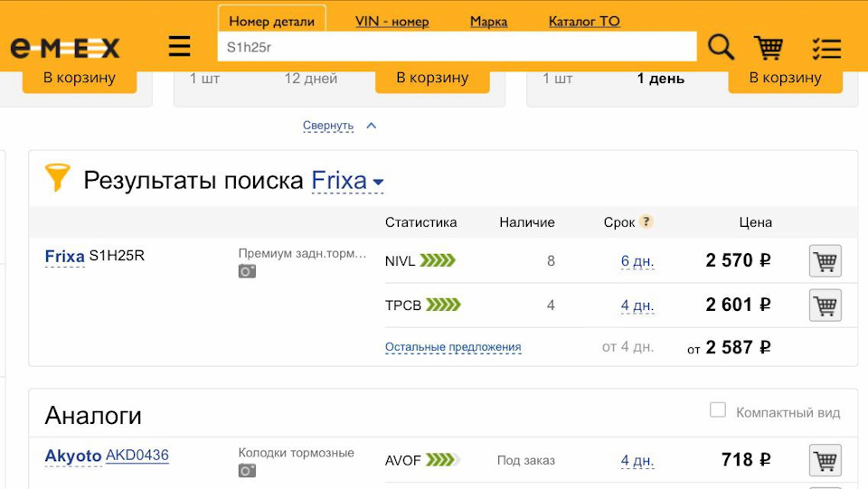Click the emex logo
Viewport: 868px width, 489px height.
pos(65,48)
